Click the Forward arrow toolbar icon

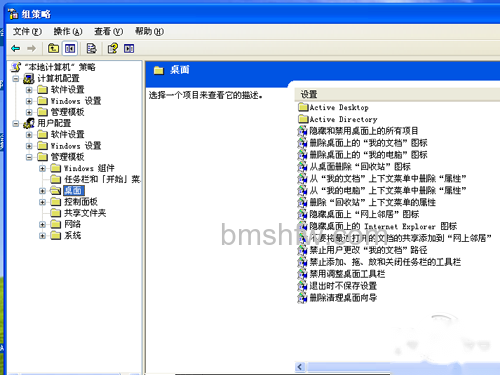[31, 49]
